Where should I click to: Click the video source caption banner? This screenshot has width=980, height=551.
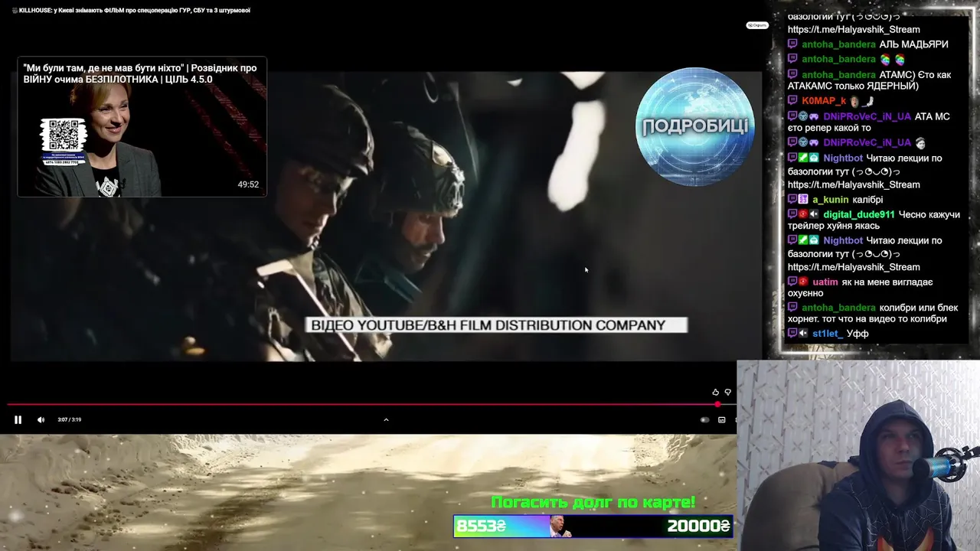496,325
